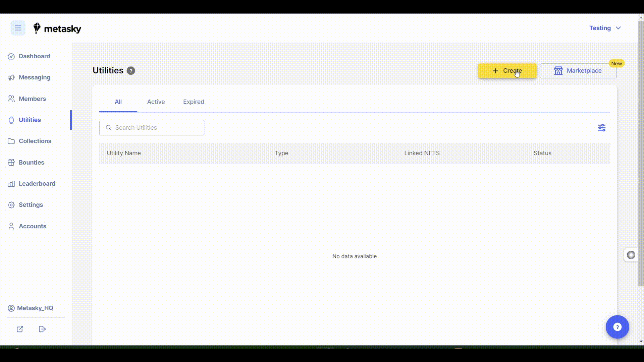Image resolution: width=644 pixels, height=362 pixels.
Task: Click the Search Utilities field
Action: pyautogui.click(x=152, y=128)
